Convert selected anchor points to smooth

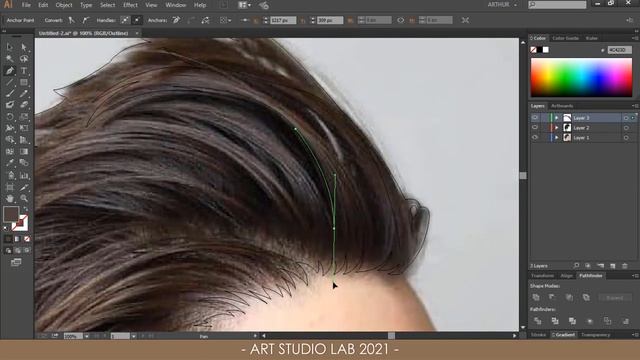(x=85, y=20)
